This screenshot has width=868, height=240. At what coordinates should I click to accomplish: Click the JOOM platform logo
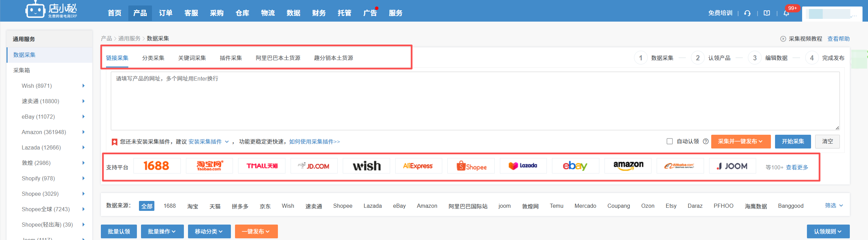pos(732,166)
